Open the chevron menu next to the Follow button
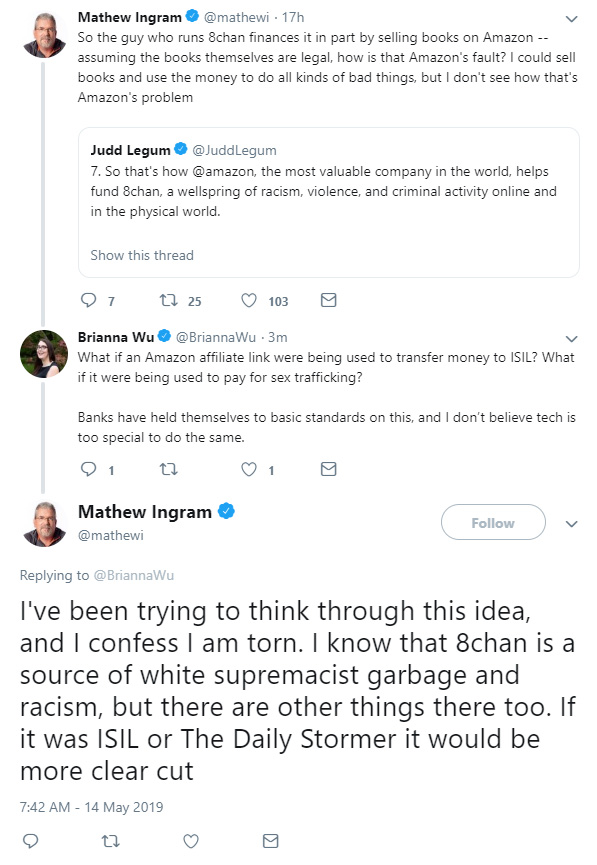This screenshot has width=597, height=865. tap(572, 524)
